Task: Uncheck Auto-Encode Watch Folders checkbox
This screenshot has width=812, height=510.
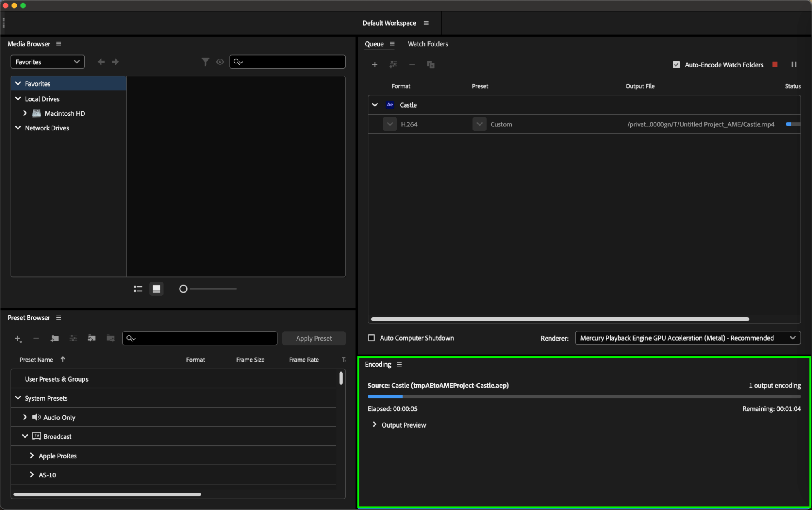Action: tap(676, 65)
